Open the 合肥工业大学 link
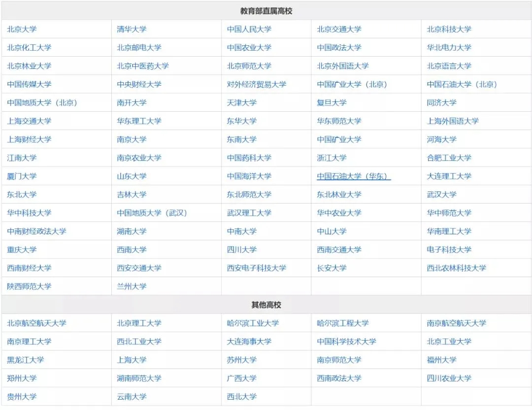The image size is (532, 410). [x=449, y=158]
